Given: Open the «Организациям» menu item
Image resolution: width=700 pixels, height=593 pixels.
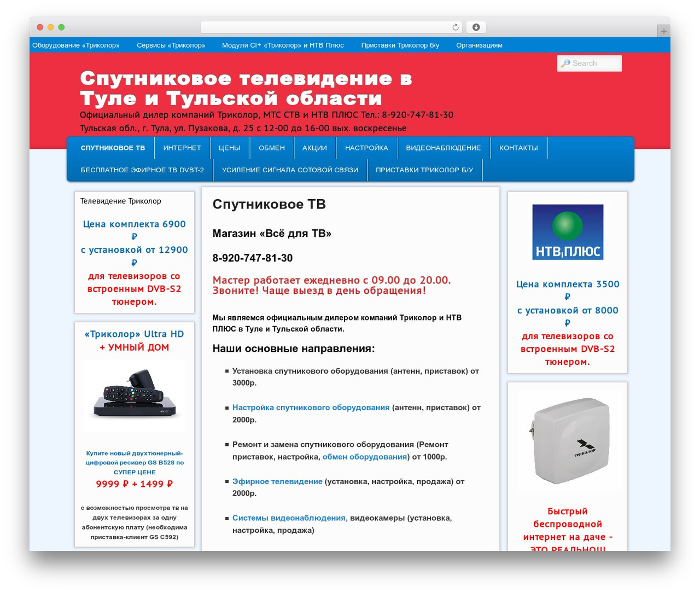Looking at the screenshot, I should (x=479, y=45).
